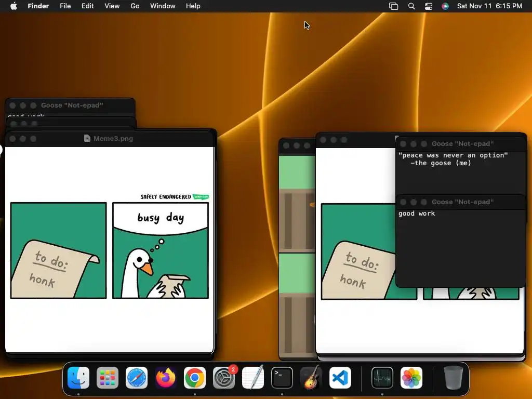Image resolution: width=532 pixels, height=399 pixels.
Task: Click the "busy day" comic panel in Meme3.png
Action: pyautogui.click(x=161, y=251)
